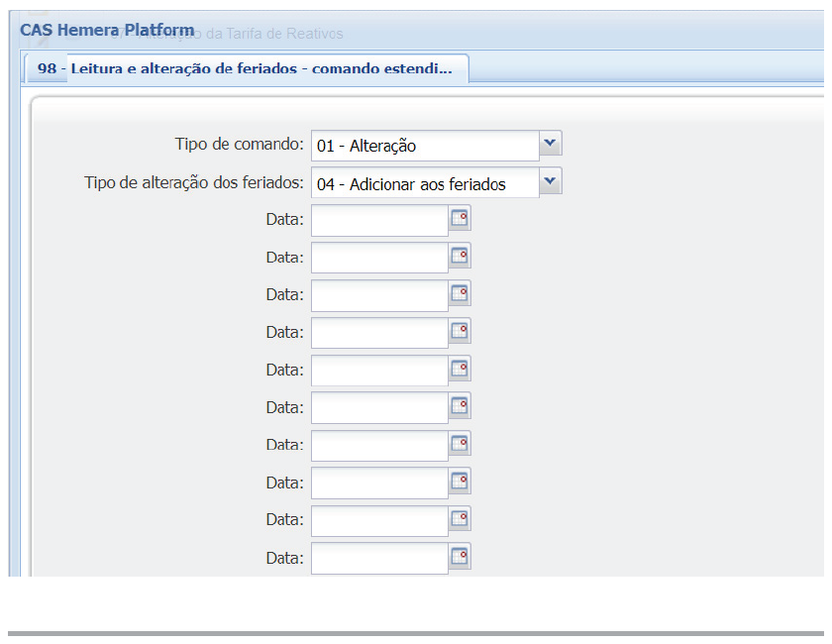
Task: Open calendar picker for the fifth Data field
Action: (x=460, y=370)
